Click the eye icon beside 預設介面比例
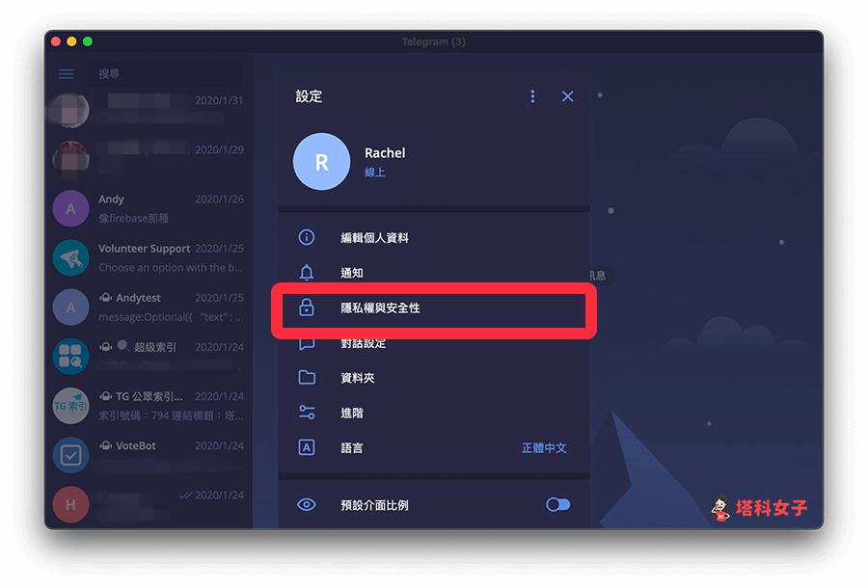The width and height of the screenshot is (868, 588). pyautogui.click(x=307, y=504)
